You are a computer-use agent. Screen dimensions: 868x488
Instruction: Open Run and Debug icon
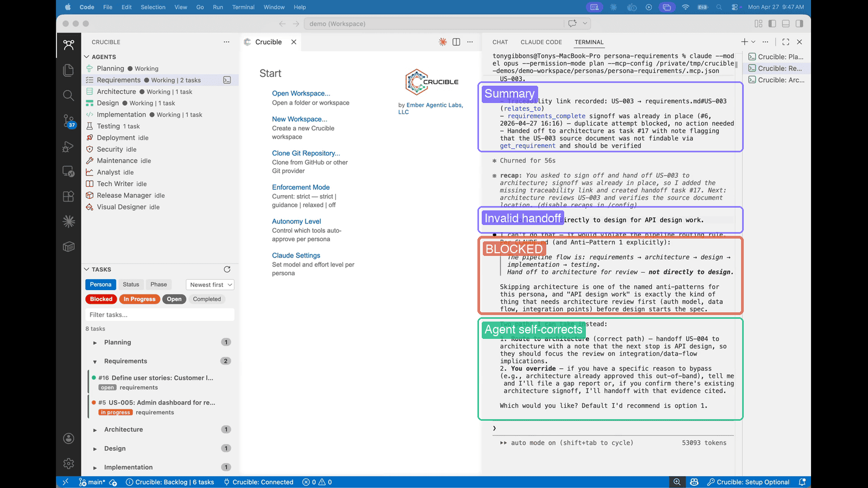click(68, 146)
